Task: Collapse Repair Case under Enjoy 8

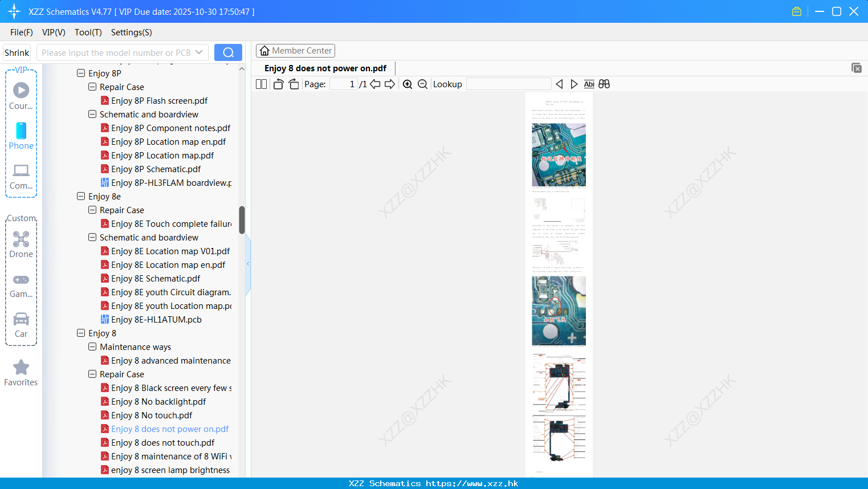Action: pyautogui.click(x=92, y=374)
